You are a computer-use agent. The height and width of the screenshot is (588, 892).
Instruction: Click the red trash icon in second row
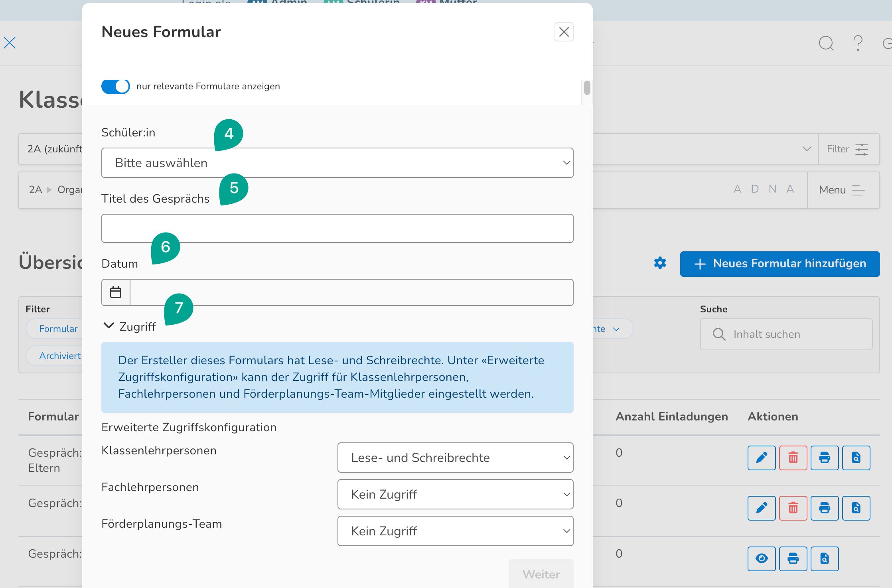(793, 508)
